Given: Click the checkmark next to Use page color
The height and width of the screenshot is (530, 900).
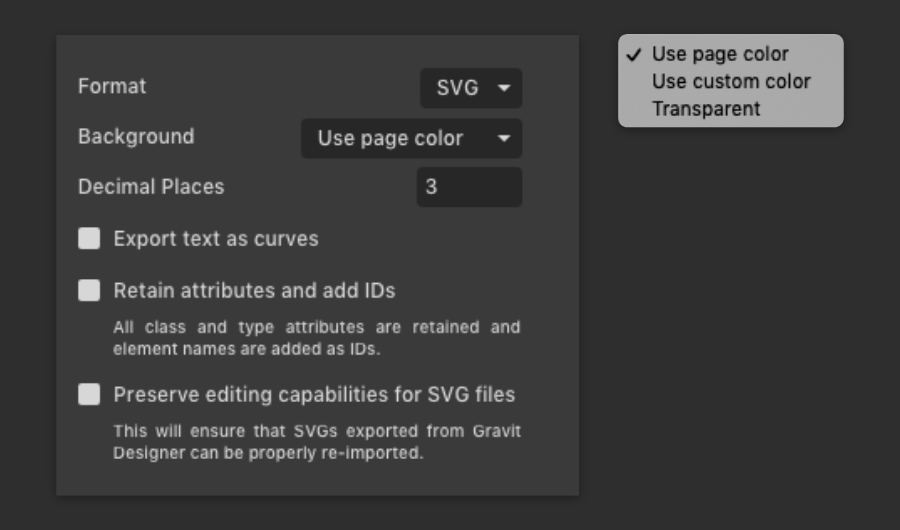Looking at the screenshot, I should pos(633,54).
